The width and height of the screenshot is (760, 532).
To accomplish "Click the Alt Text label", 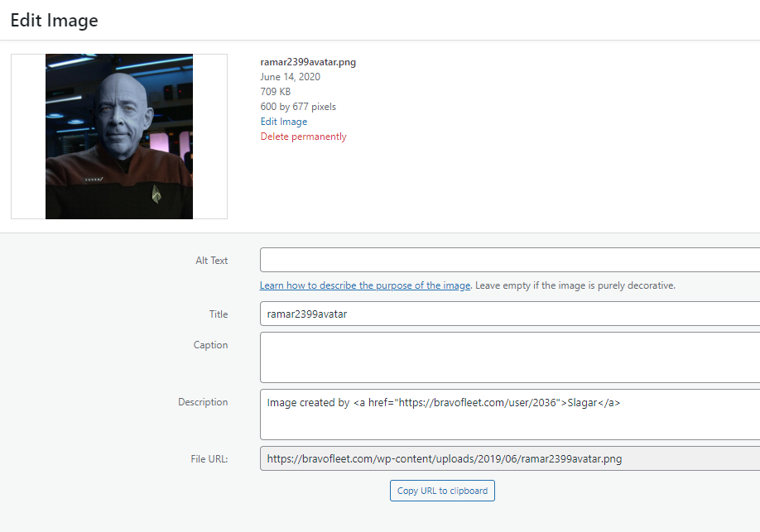I will point(211,261).
